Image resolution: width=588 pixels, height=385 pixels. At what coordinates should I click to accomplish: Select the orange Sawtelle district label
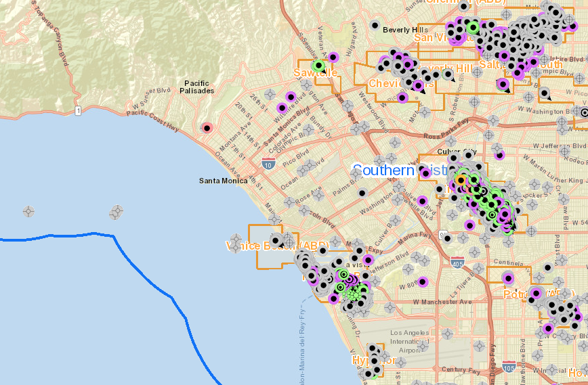(x=315, y=72)
